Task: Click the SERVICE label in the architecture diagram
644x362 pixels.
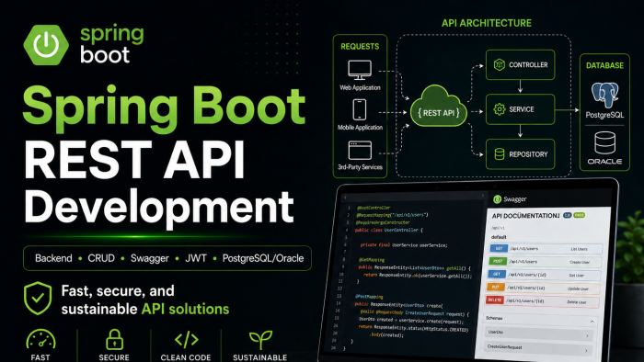Action: [x=522, y=109]
